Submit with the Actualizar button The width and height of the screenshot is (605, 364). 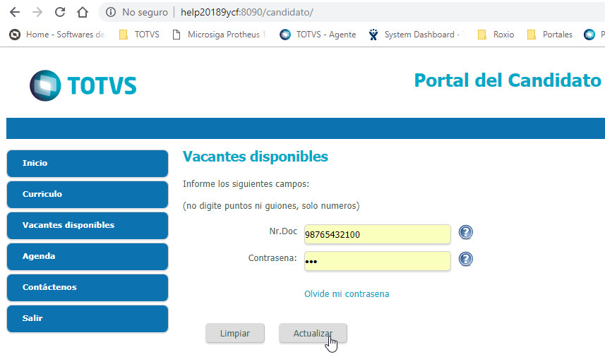coord(313,333)
